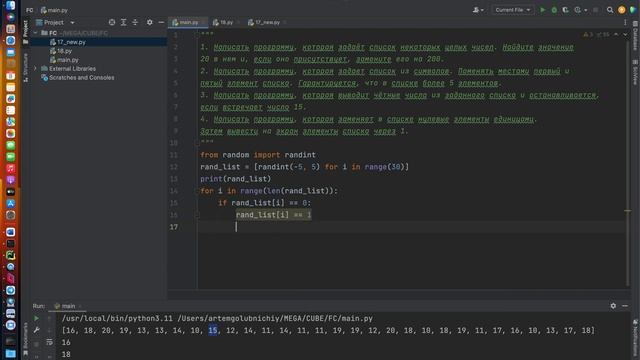The image size is (640, 360).
Task: Click the main.py path in console output
Action: click(275, 318)
